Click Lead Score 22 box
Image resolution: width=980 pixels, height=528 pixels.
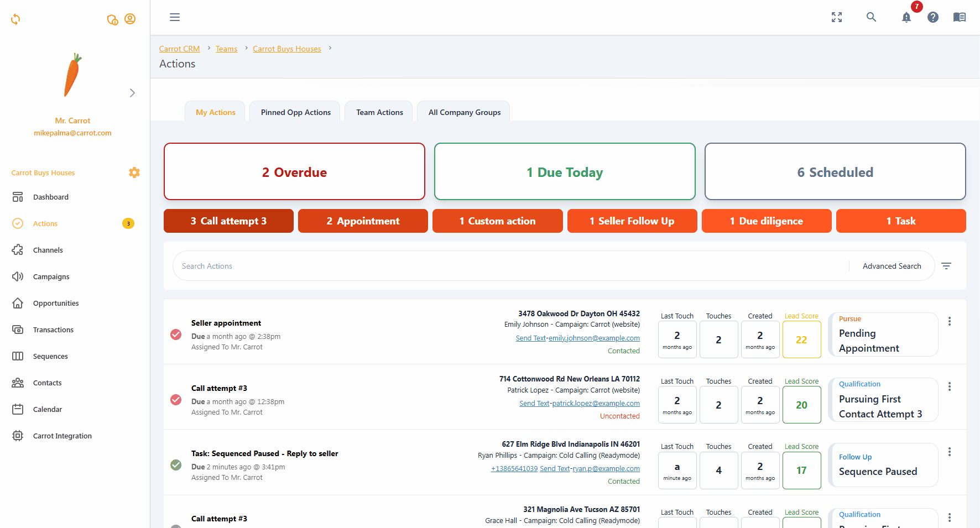[x=801, y=340]
